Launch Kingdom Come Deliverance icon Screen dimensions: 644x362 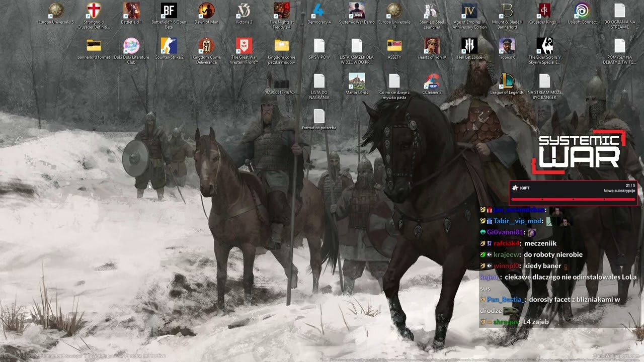click(206, 51)
